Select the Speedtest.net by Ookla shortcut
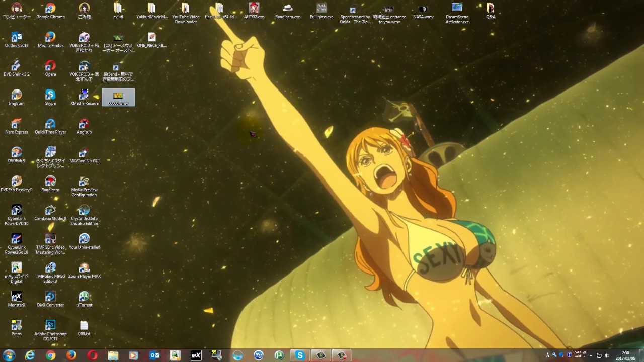Viewport: 644px width, 362px height. [355, 13]
